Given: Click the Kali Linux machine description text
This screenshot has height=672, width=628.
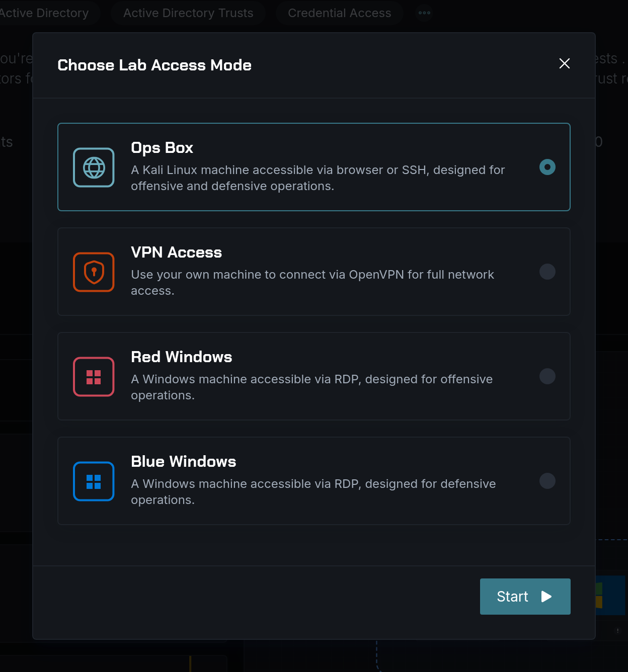Looking at the screenshot, I should coord(318,178).
